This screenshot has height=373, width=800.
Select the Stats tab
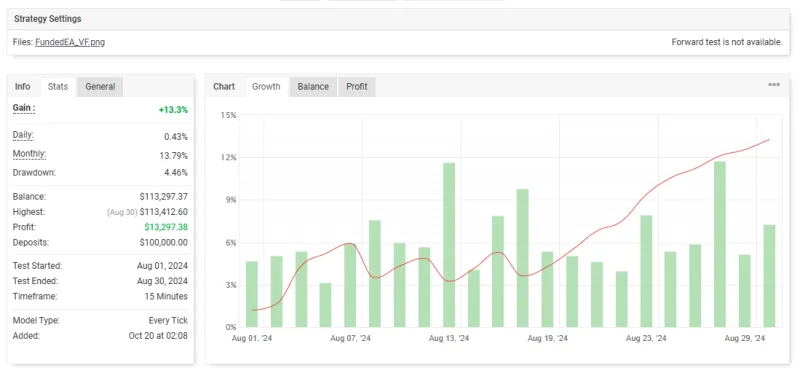tap(58, 87)
